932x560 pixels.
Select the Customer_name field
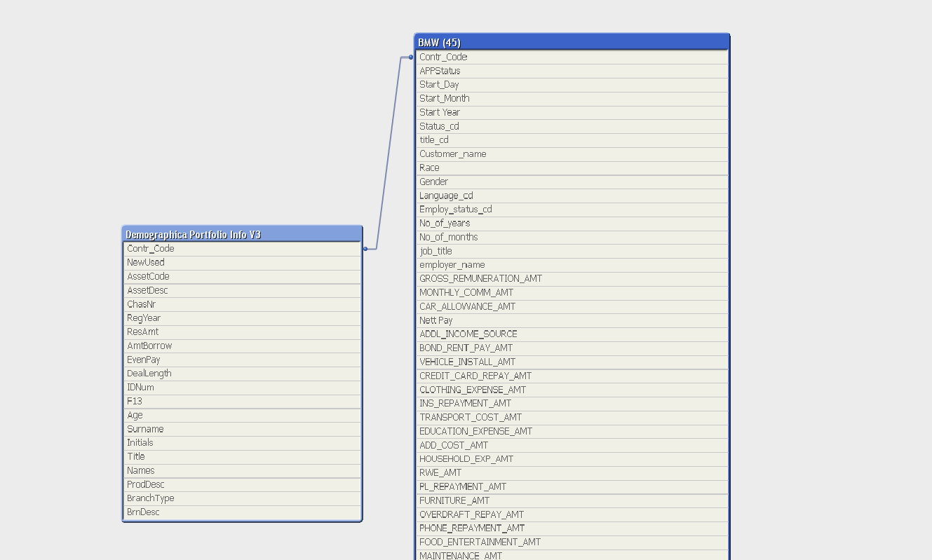point(572,154)
